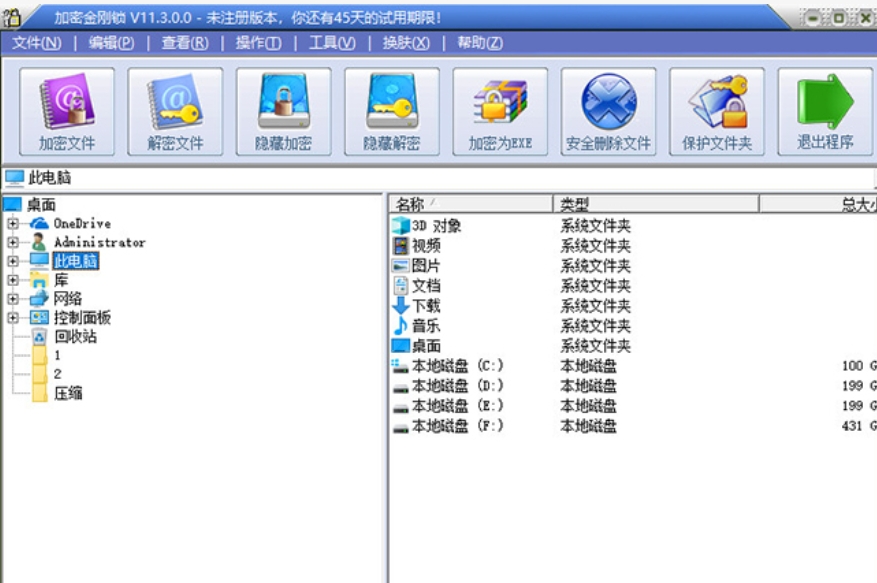Open the 操作(T) menu
Screen dimensions: 877x583
258,43
